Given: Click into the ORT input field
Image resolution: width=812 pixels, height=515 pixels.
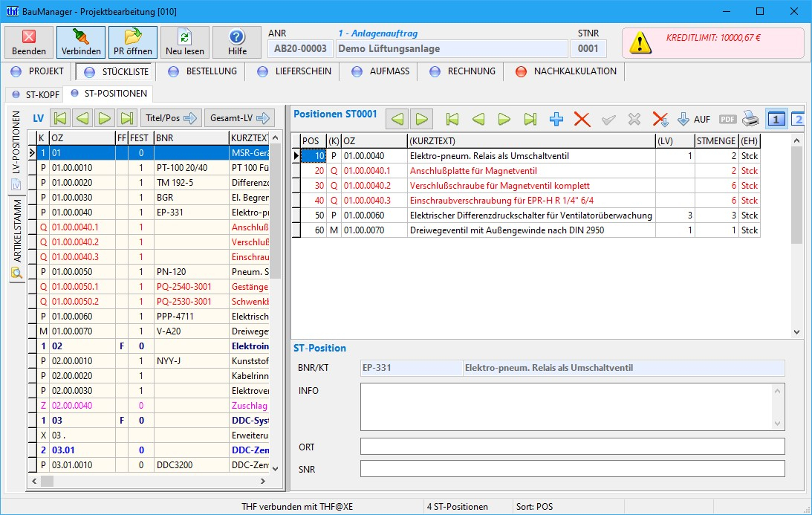Looking at the screenshot, I should point(572,446).
